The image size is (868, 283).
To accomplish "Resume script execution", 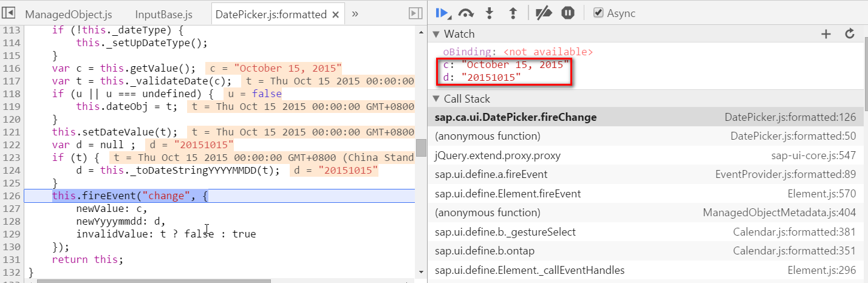I will coord(443,13).
